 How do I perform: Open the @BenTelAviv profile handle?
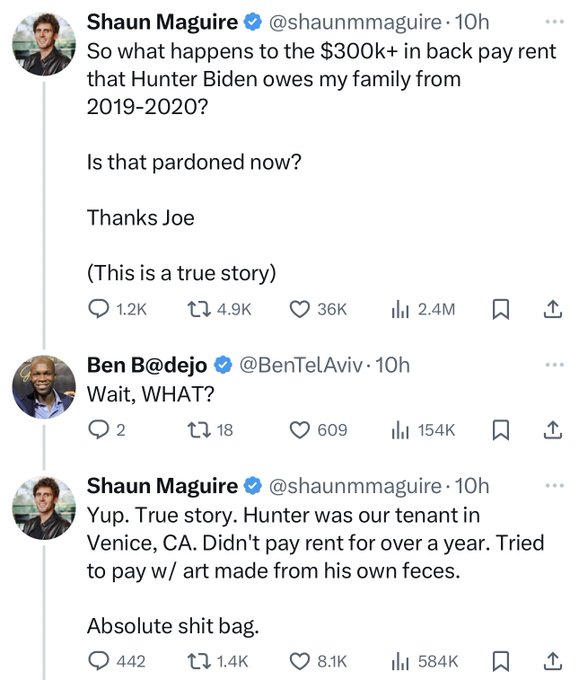point(301,365)
